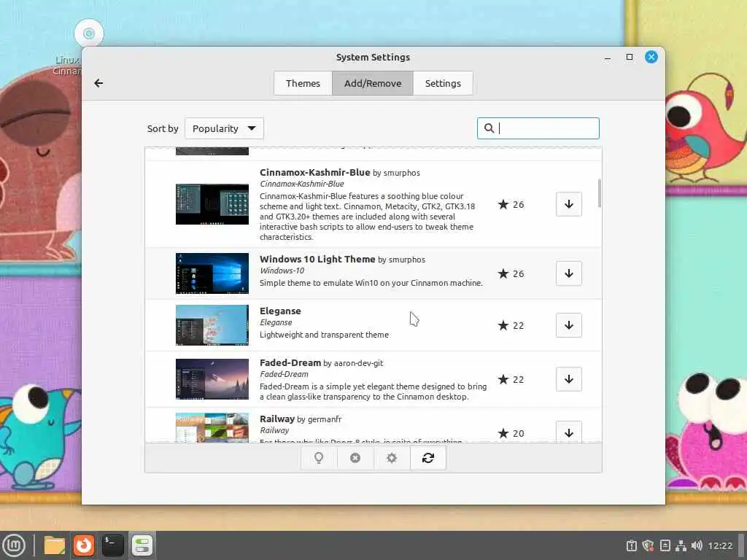Launch Firefox from the panel
Screen dimensions: 747x560
click(84, 545)
